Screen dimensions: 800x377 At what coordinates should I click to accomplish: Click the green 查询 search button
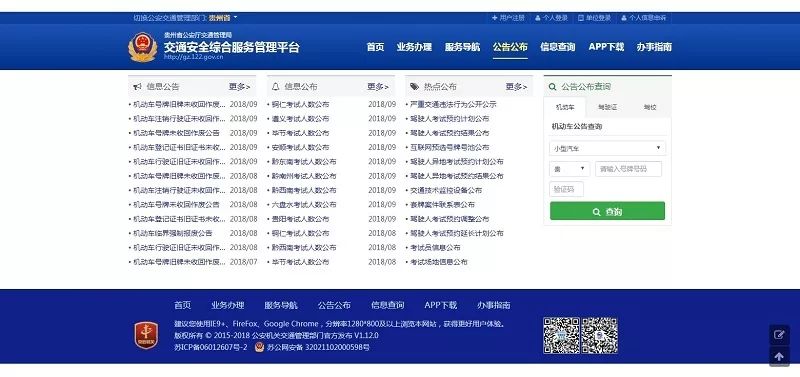(x=607, y=211)
